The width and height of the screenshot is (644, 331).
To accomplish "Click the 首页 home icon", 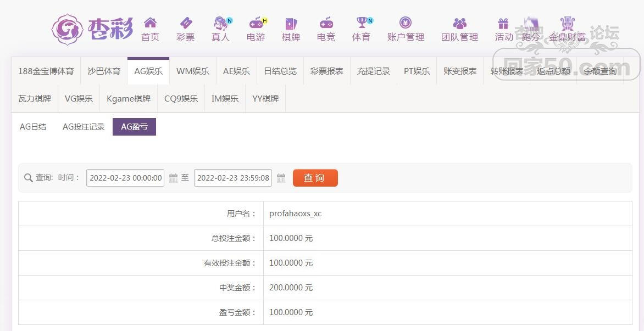I will pos(150,23).
